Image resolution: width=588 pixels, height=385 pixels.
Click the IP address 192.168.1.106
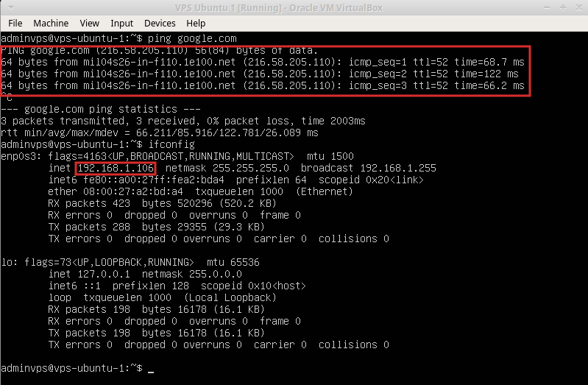[116, 168]
